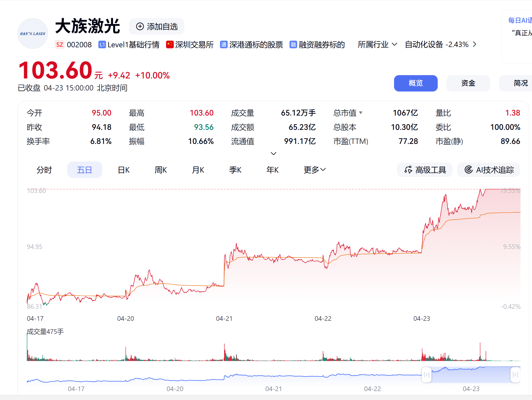Select the 周K chart tab
This screenshot has height=400, width=532.
(161, 170)
